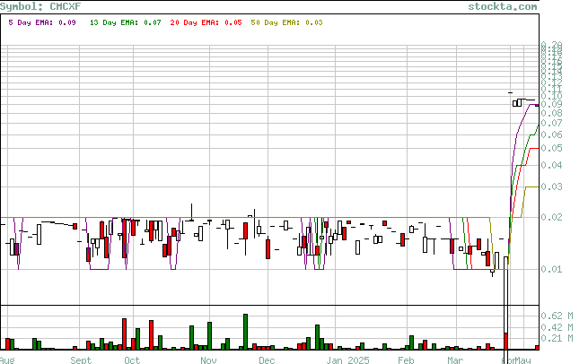Viewport: 588px width, 364px height.
Task: Click the stockta.com label
Action: click(503, 6)
